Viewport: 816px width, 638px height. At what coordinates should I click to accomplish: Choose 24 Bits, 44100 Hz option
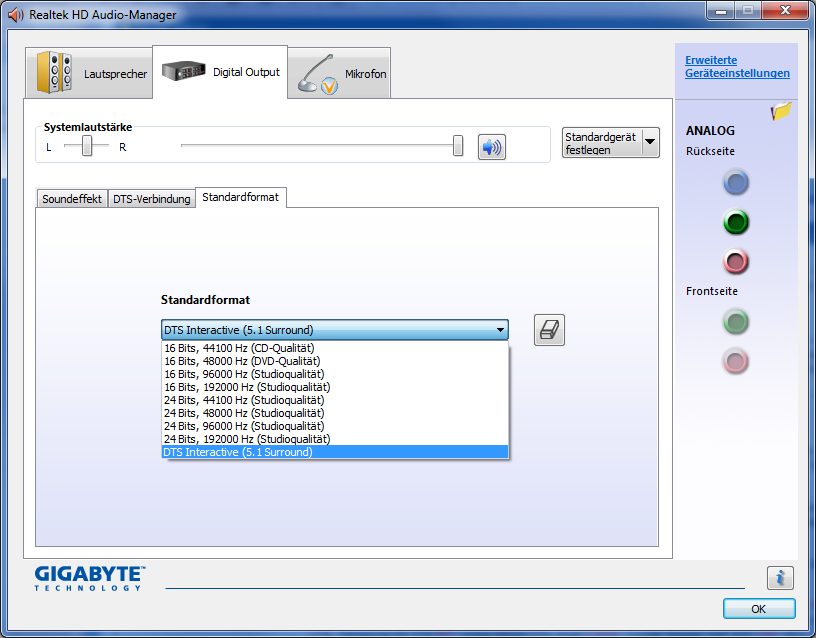click(335, 400)
